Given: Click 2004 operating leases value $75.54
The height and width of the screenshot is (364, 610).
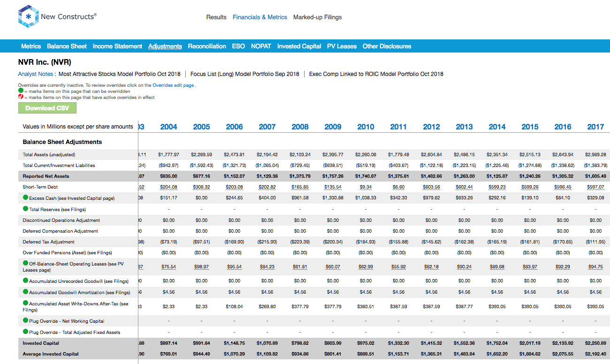Looking at the screenshot, I should tap(168, 266).
